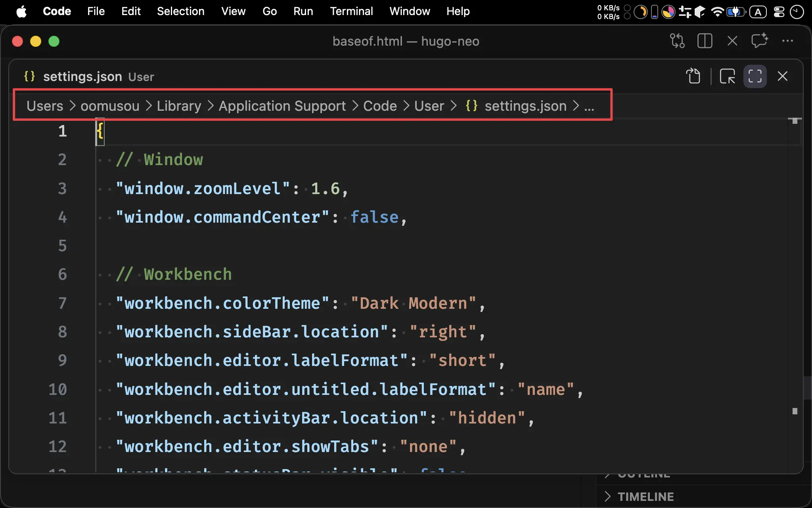Click the "window.zoomLevel" key

[x=203, y=189]
